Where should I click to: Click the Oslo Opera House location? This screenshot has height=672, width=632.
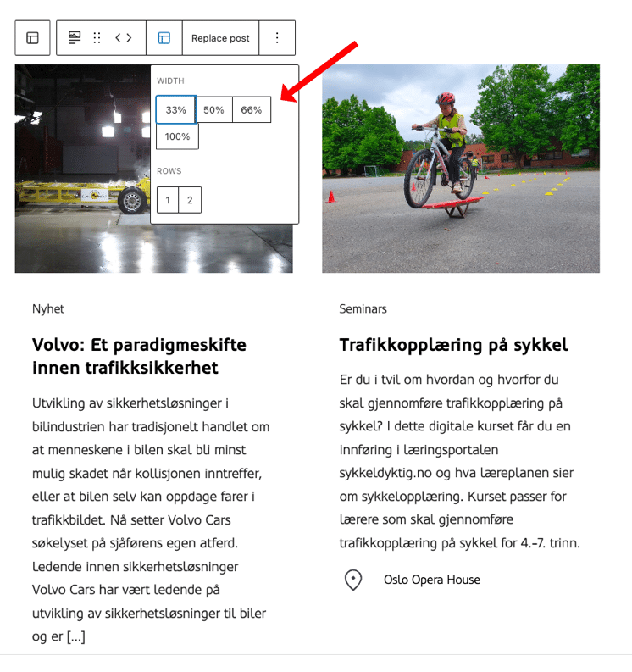tap(432, 580)
